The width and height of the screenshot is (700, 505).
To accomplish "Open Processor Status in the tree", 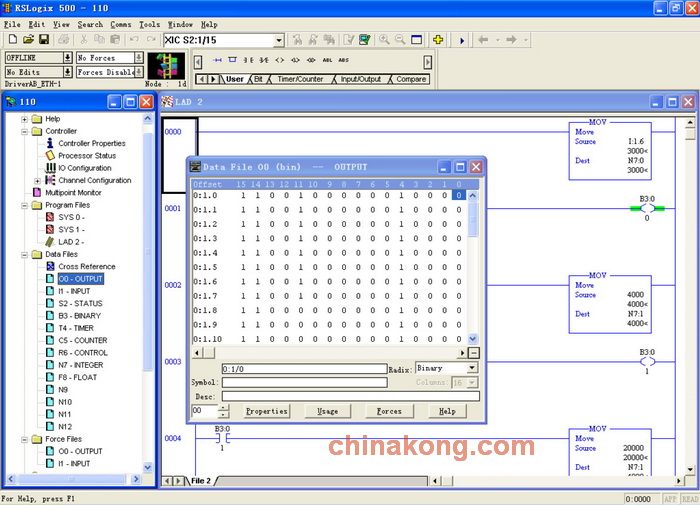I will pos(87,155).
